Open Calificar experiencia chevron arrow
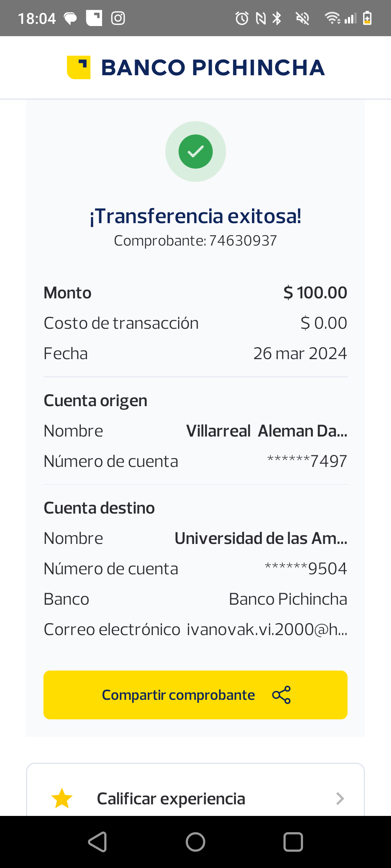 point(340,799)
